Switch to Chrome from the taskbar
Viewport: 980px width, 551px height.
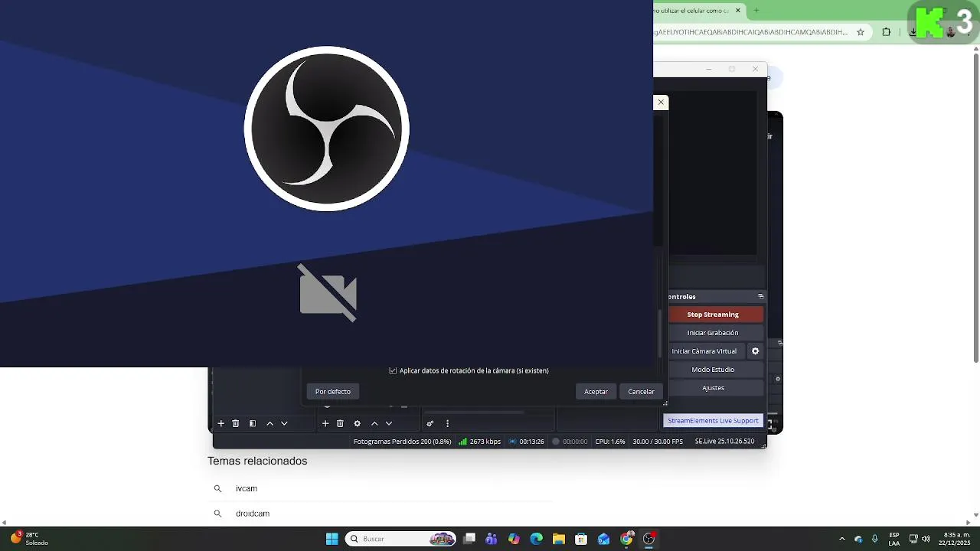coord(626,539)
